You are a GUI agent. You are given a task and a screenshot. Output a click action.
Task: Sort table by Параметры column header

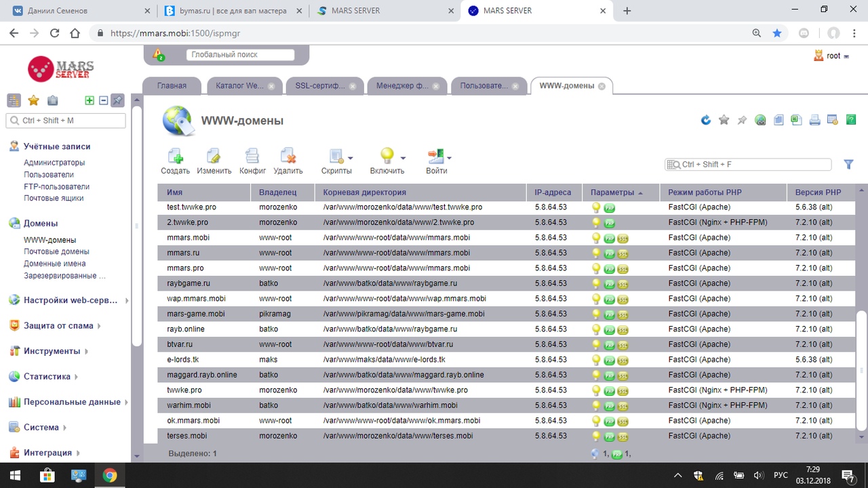coord(612,192)
